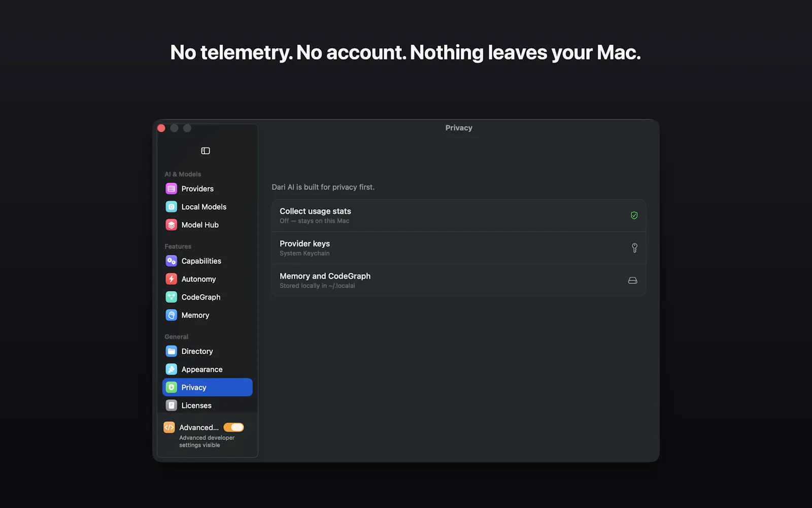
Task: Click the 'System Keychain' subtitle
Action: (304, 253)
